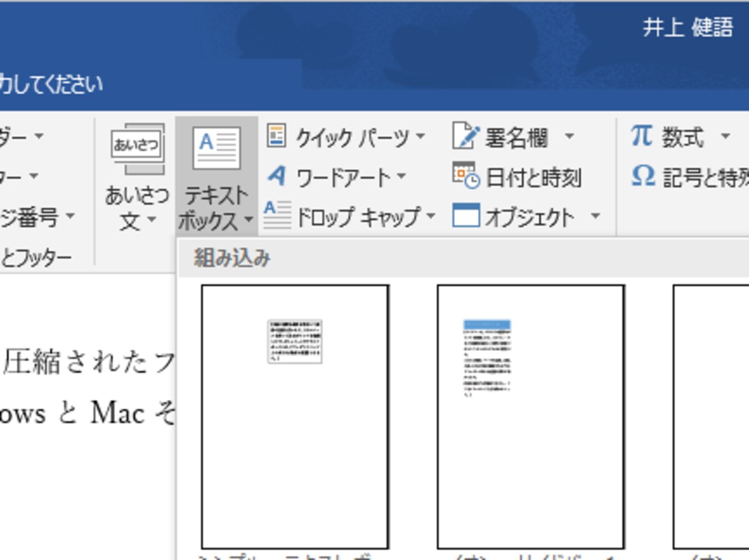The height and width of the screenshot is (560, 749).
Task: Open クイック パーツ dropdown arrow
Action: [x=420, y=136]
